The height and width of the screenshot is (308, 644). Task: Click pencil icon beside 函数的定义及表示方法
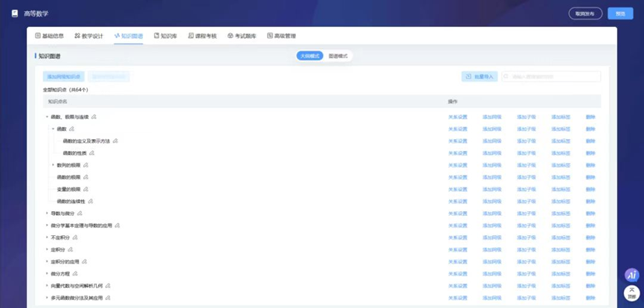[115, 141]
